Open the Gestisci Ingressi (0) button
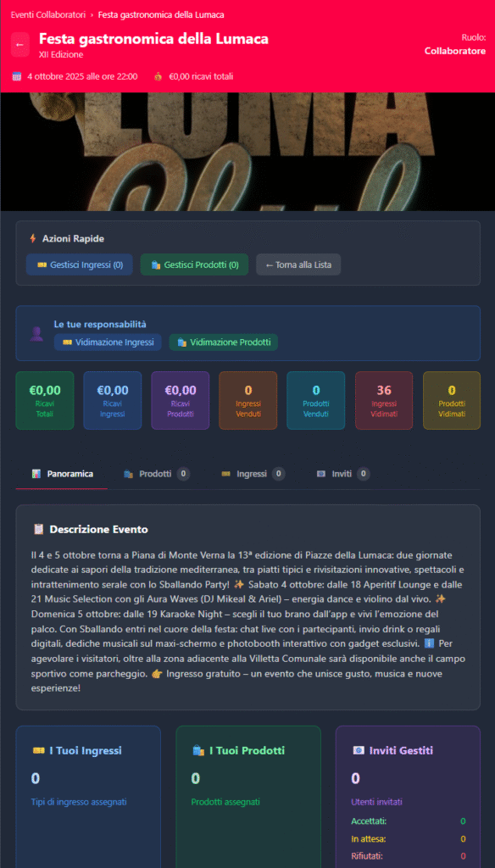This screenshot has width=495, height=868. click(x=80, y=264)
